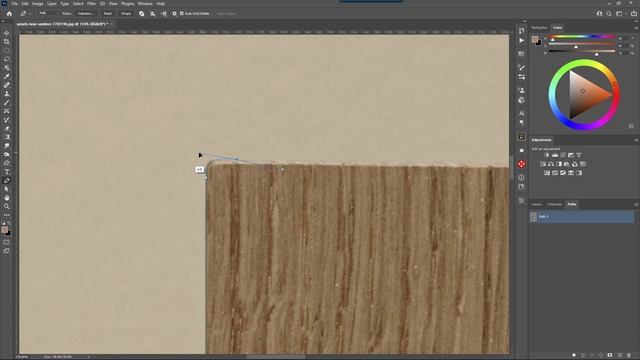Add Levels adjustment icon
Screen dimensions: 640x360
(x=555, y=155)
